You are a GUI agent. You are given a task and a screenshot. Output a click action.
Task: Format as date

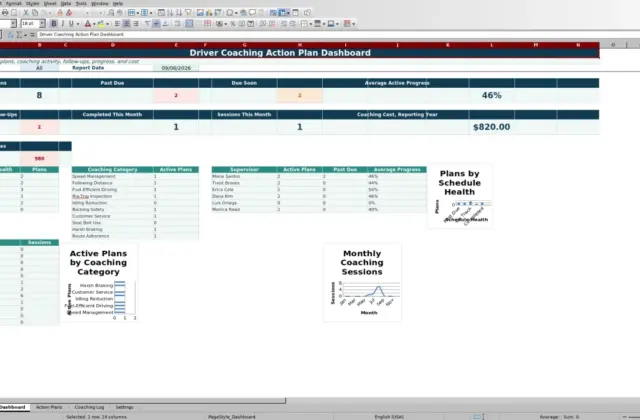251,24
